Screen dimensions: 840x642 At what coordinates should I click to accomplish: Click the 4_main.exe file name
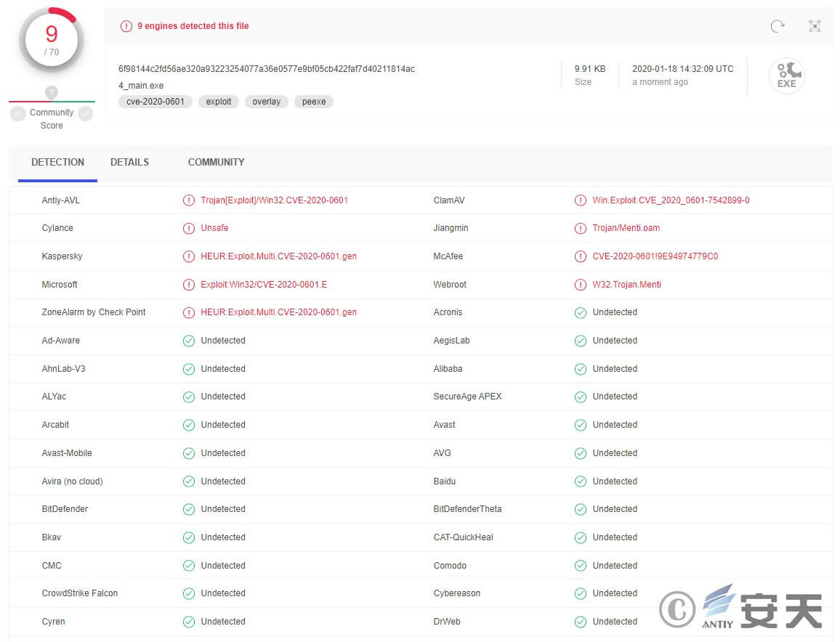(141, 86)
